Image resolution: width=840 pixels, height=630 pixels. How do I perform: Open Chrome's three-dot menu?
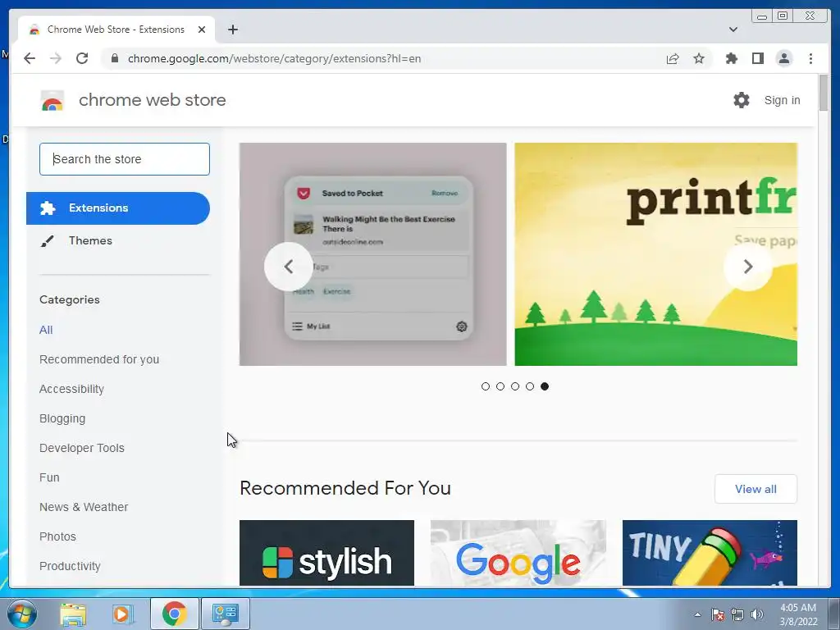click(x=810, y=58)
